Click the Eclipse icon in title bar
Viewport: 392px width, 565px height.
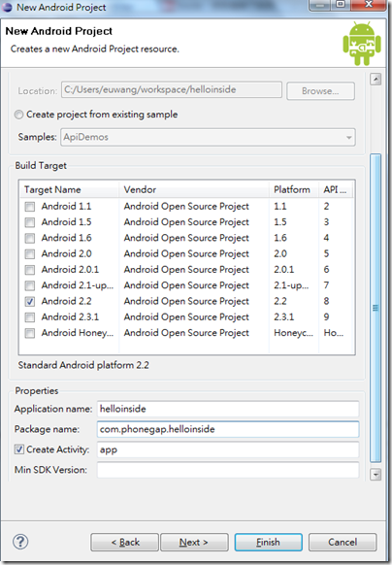point(7,7)
